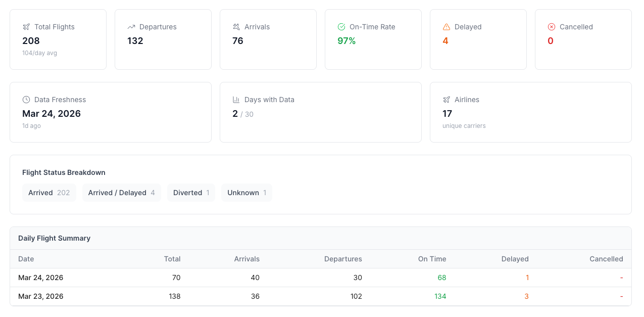Click the Delayed warning triangle icon
Screen dimensions: 644x317
coord(447,27)
